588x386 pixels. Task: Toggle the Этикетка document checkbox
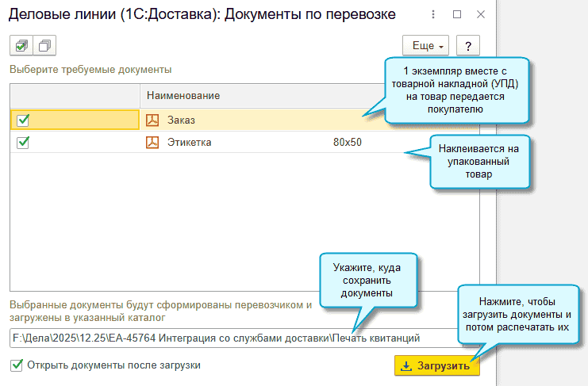[23, 143]
